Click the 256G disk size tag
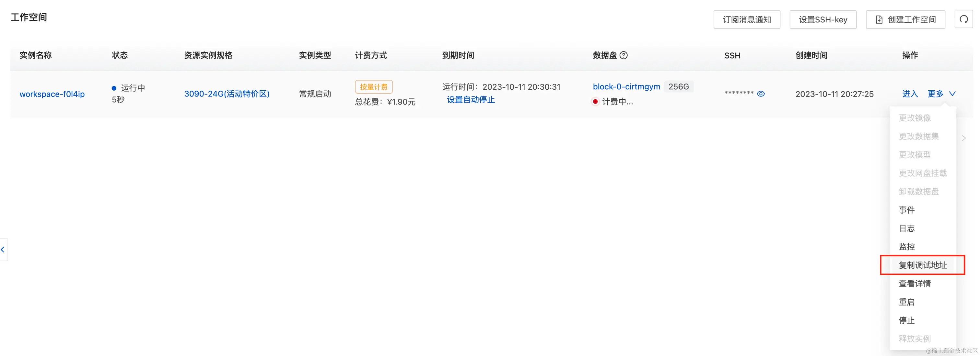980x356 pixels. 679,87
